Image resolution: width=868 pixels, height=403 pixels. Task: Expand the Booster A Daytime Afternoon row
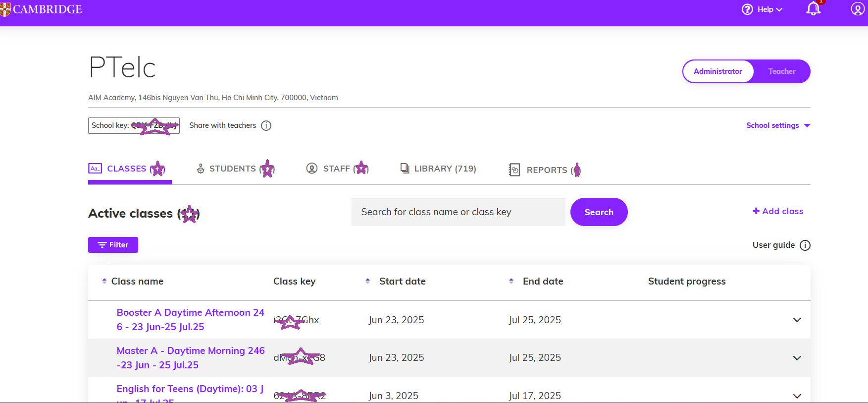(797, 320)
